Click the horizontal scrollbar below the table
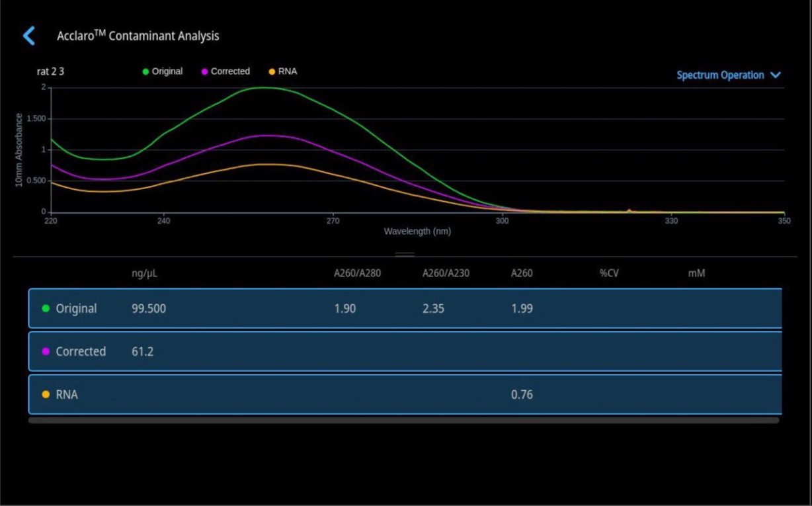 coord(404,420)
